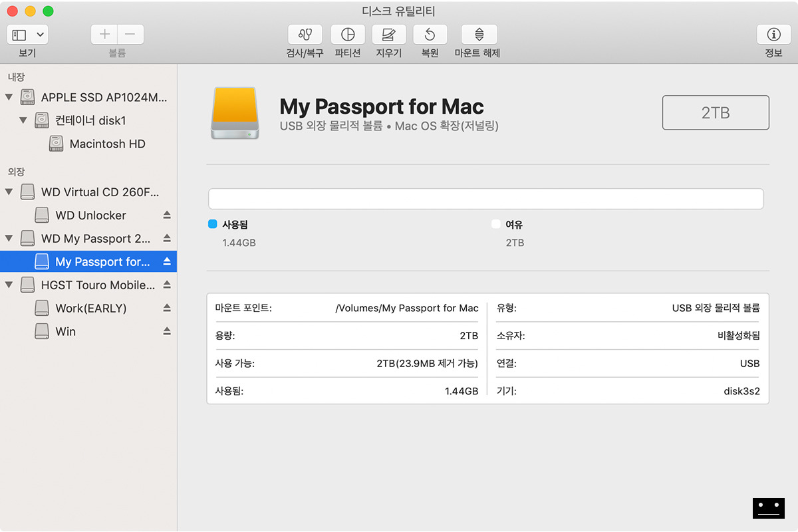
Task: Eject Win volume
Action: [x=167, y=331]
